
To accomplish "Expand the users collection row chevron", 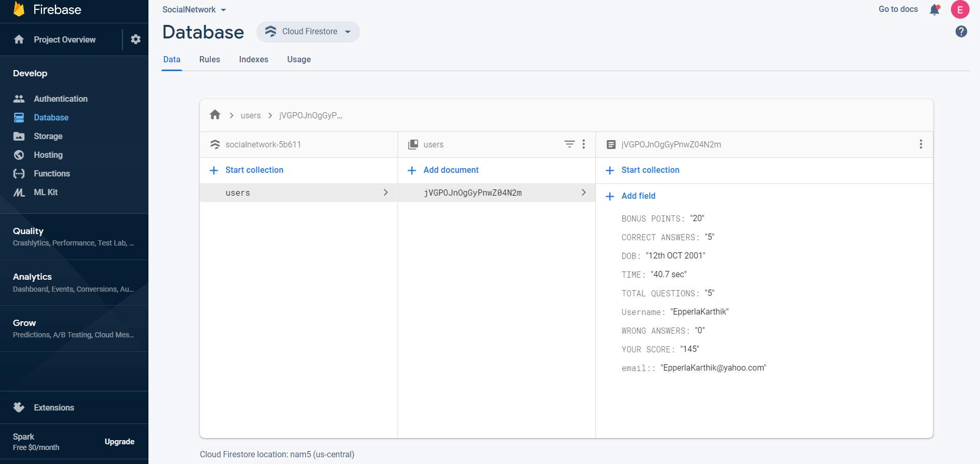I will click(386, 193).
